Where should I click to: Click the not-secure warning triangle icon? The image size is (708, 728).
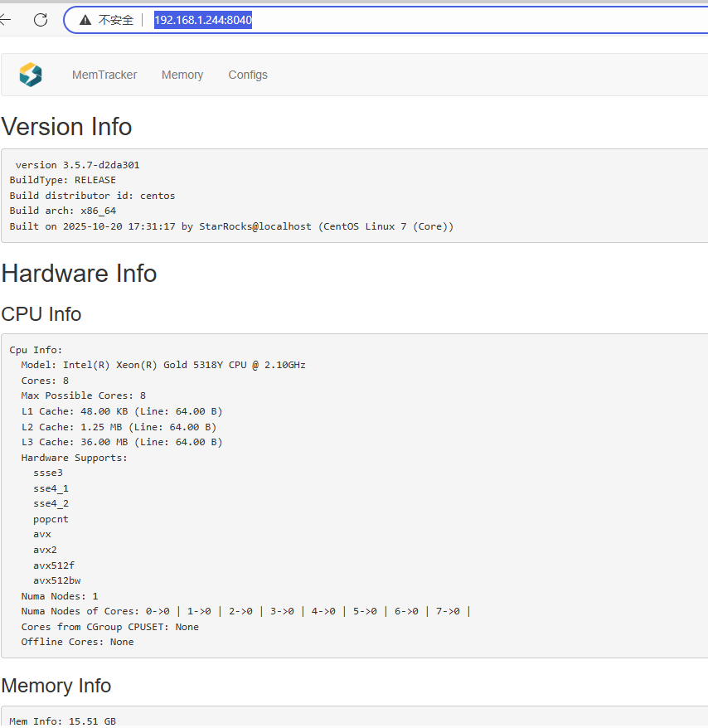[85, 20]
